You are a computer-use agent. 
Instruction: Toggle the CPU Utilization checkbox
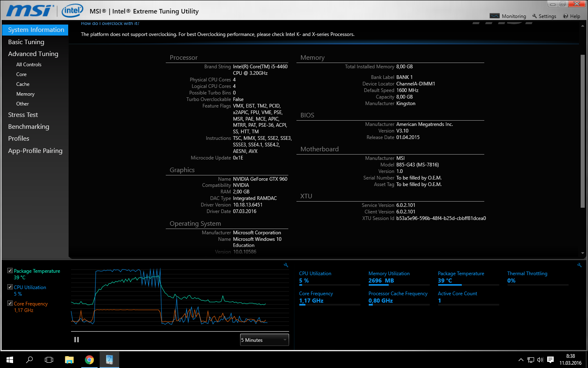point(10,287)
